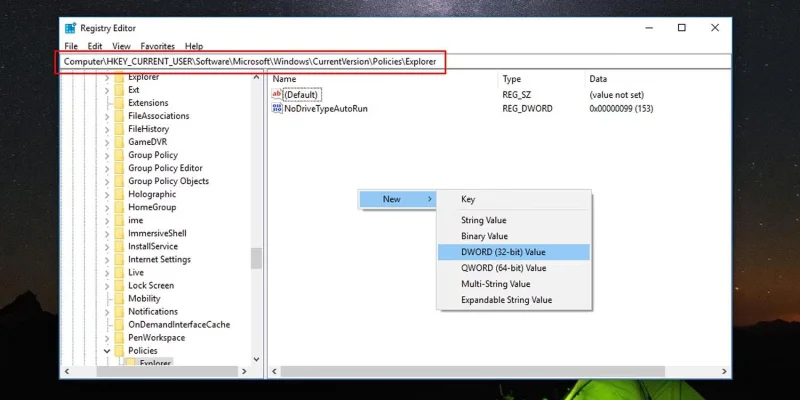
Task: Expand the Notifications key
Action: tap(107, 312)
